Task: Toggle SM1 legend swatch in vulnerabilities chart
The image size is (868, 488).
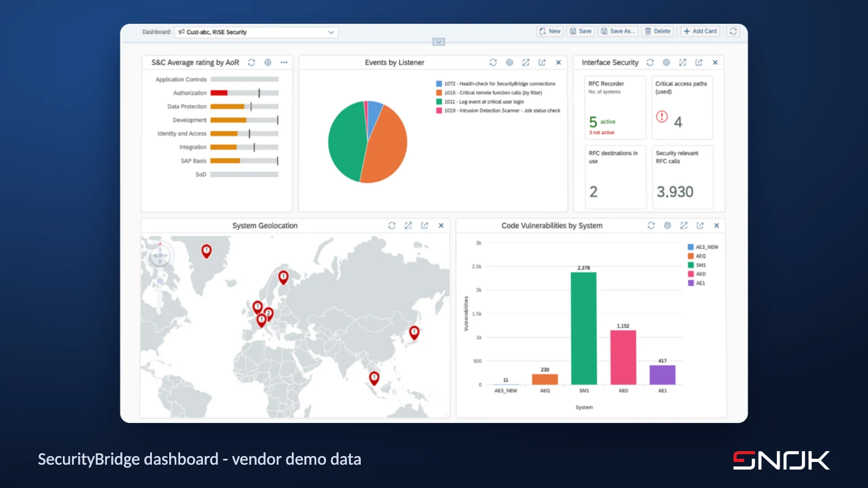Action: tap(691, 265)
